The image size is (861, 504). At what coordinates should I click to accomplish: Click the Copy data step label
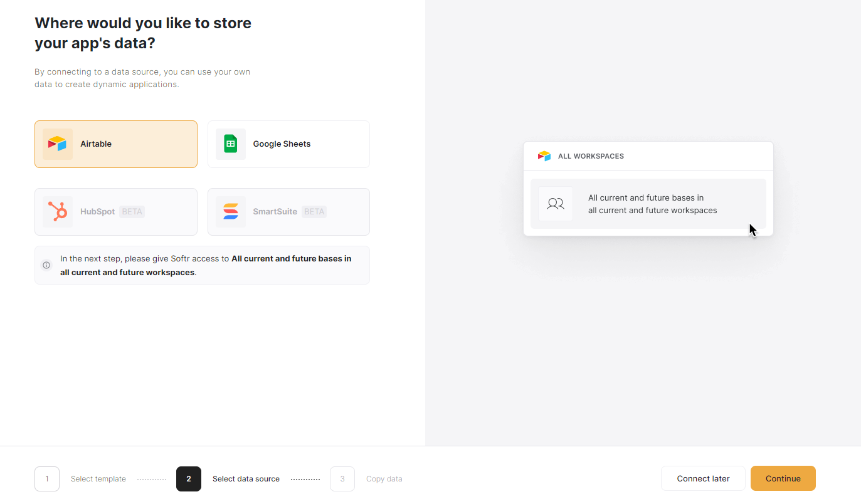[384, 479]
